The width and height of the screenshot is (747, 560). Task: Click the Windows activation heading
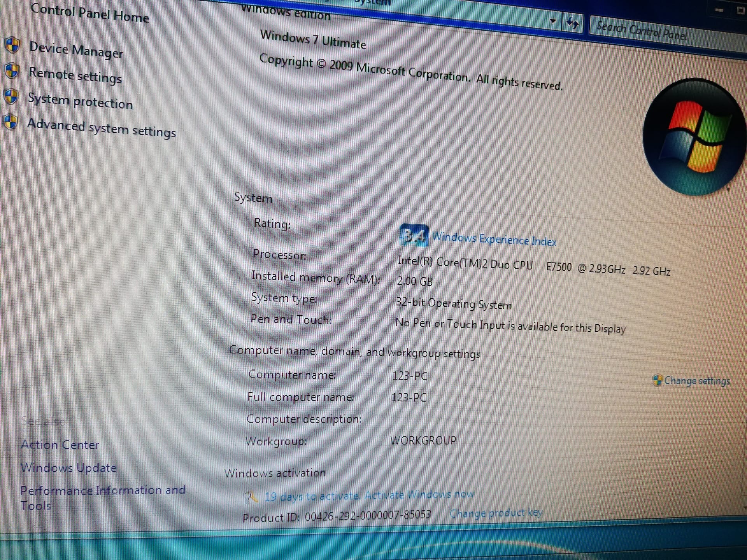tap(275, 473)
